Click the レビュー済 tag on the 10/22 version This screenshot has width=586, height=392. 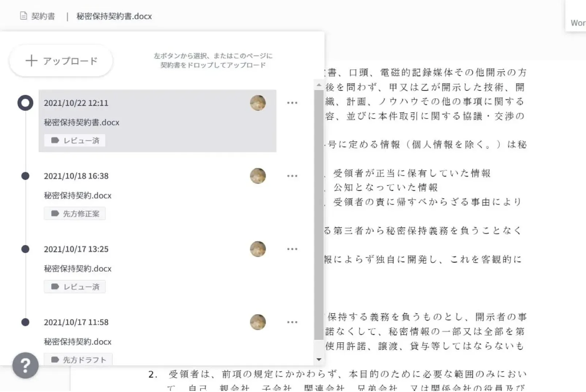pyautogui.click(x=75, y=140)
